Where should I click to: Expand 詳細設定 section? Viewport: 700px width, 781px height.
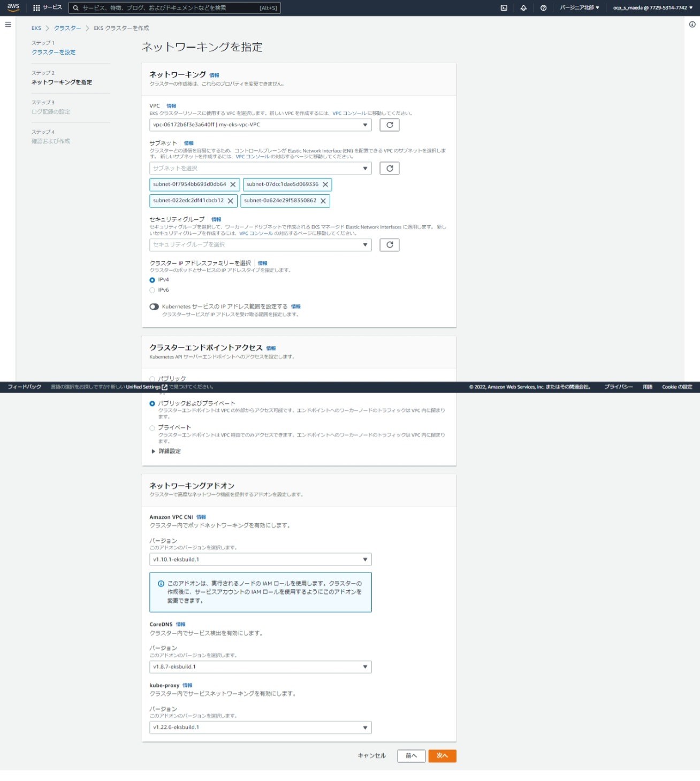[166, 451]
